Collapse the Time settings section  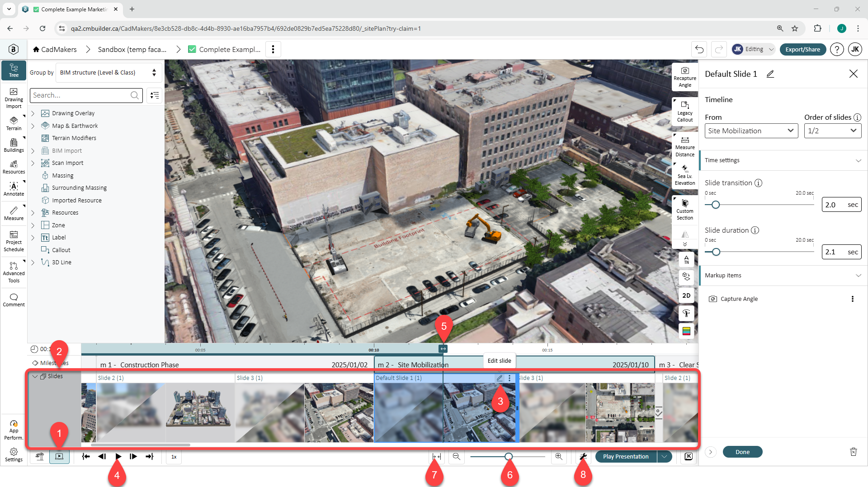(858, 160)
